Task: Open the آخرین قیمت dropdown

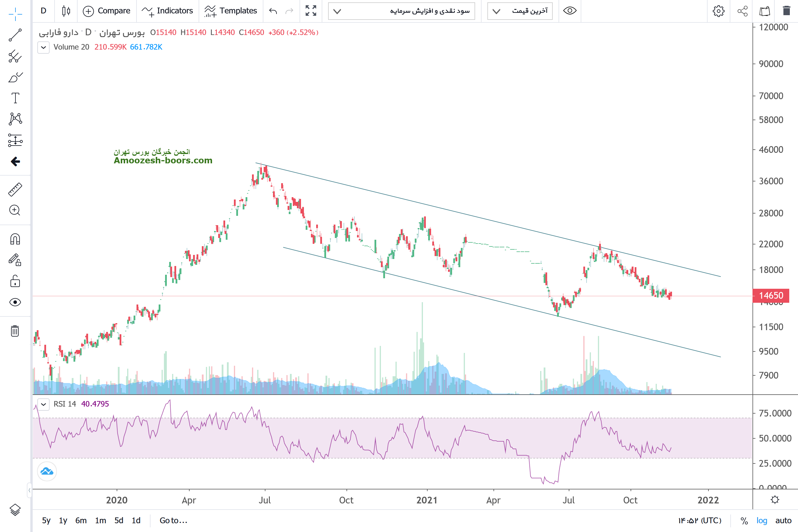Action: click(x=520, y=11)
